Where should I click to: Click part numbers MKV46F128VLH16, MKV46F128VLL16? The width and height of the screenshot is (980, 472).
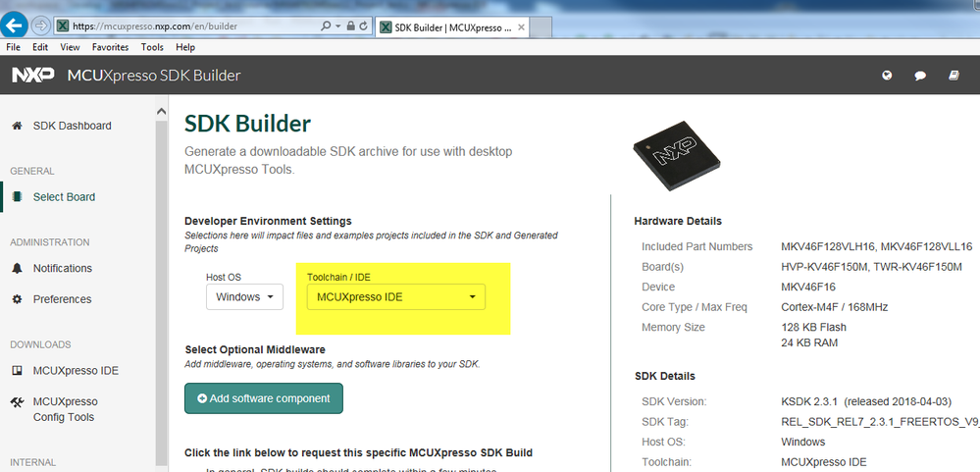[876, 247]
